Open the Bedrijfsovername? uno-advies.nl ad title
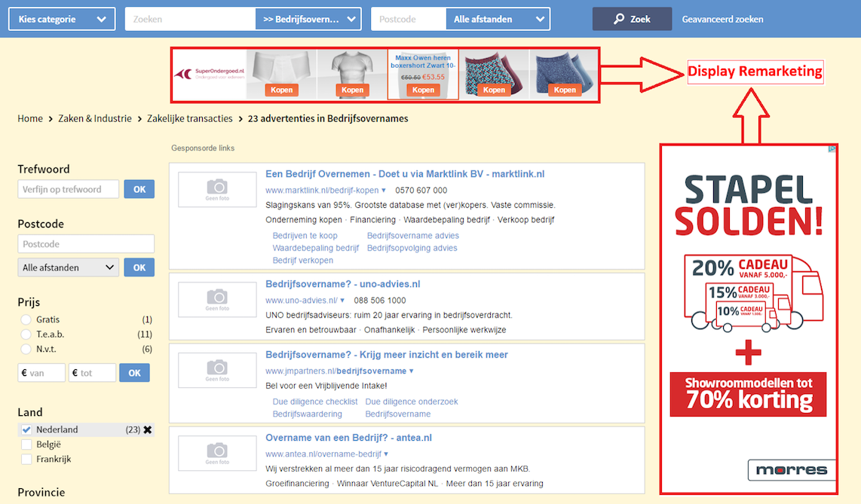The width and height of the screenshot is (861, 504). coord(342,284)
